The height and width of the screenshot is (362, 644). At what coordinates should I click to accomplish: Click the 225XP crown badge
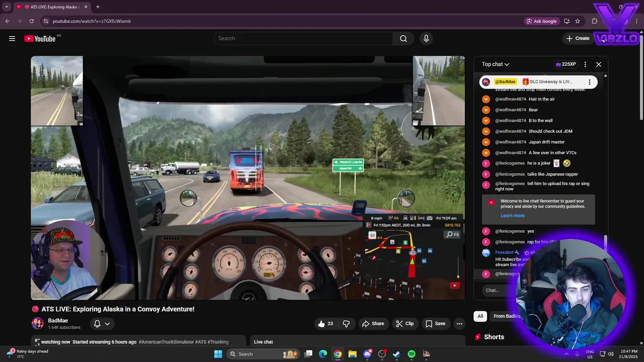point(566,64)
